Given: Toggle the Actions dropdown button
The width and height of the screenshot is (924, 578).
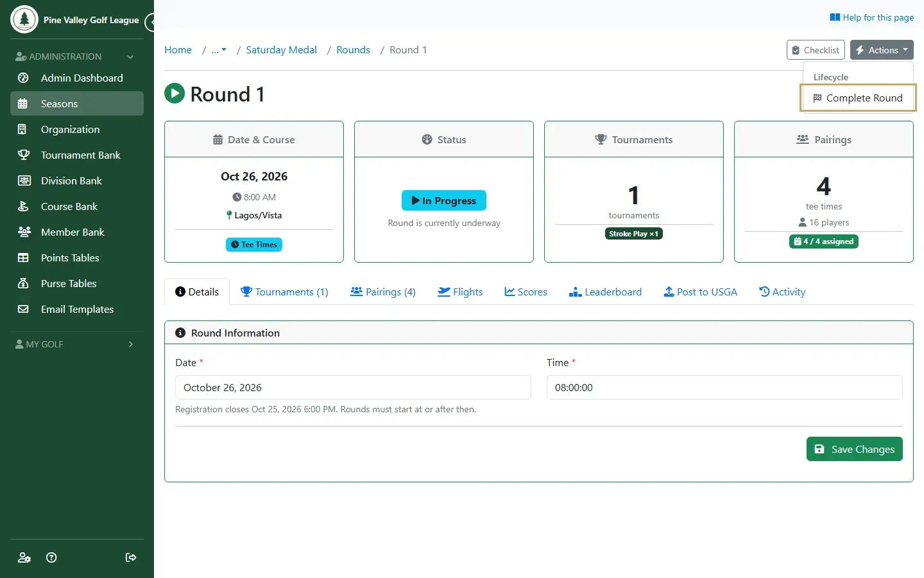Looking at the screenshot, I should 882,50.
